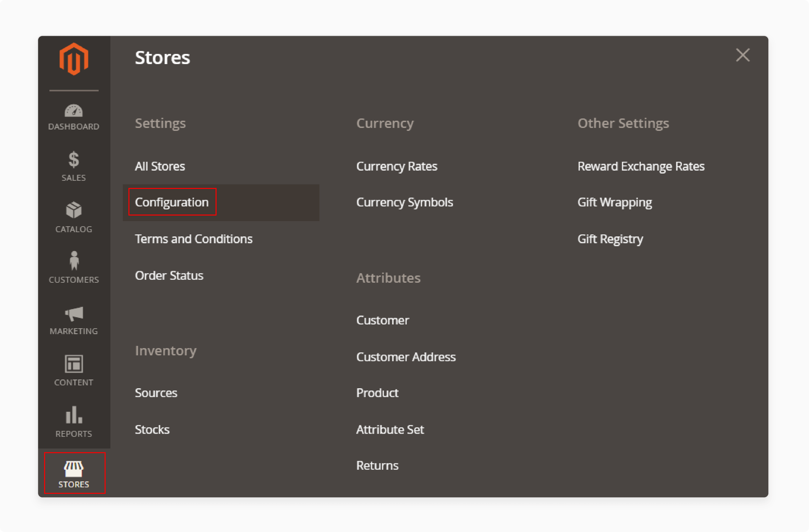
Task: Open Currency Rates
Action: pos(397,167)
